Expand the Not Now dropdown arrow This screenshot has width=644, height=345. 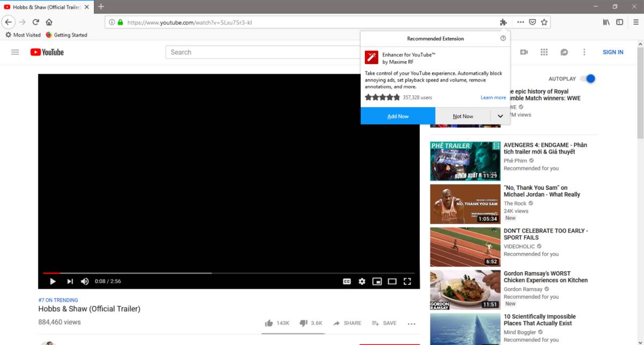pos(500,116)
